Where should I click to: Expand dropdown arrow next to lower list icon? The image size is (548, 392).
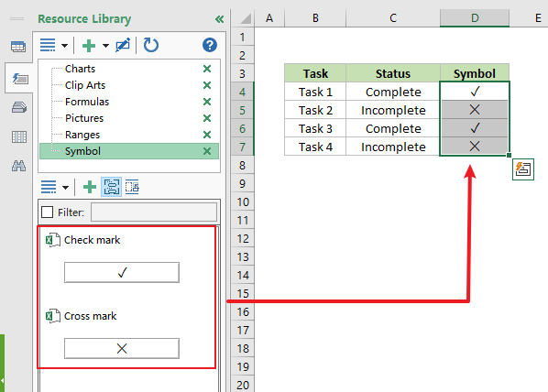click(x=65, y=187)
